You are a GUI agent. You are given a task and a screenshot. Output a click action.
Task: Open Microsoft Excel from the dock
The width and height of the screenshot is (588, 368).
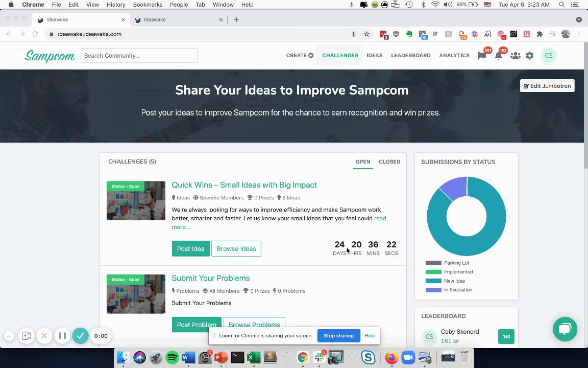pos(254,357)
